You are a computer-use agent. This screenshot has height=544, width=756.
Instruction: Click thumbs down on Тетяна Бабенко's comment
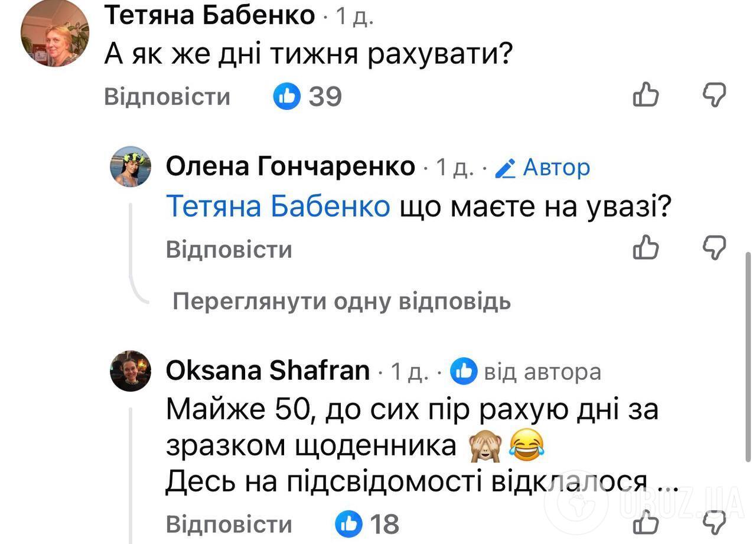point(714,95)
